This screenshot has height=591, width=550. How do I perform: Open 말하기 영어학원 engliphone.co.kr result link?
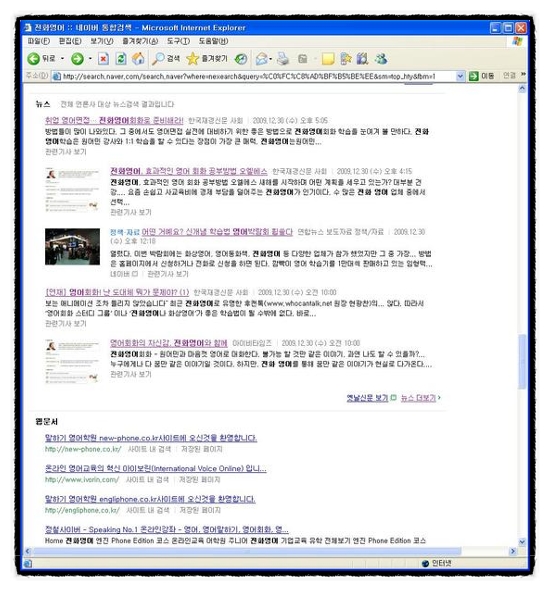click(x=150, y=499)
